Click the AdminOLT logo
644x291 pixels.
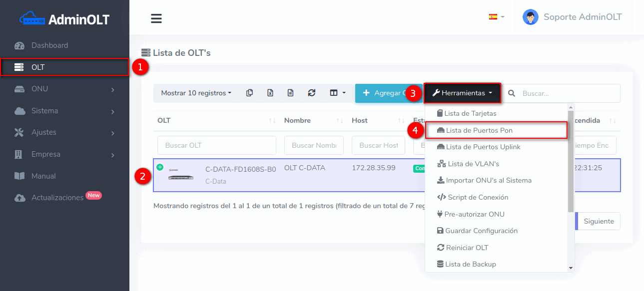(64, 19)
